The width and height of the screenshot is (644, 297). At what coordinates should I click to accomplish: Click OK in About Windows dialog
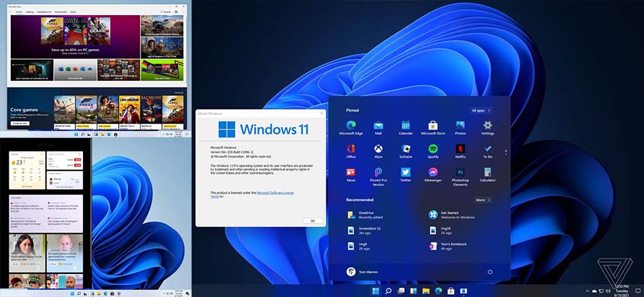pos(312,221)
